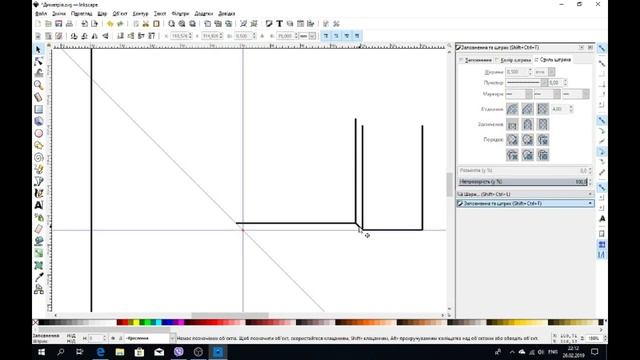The image size is (640, 360).
Task: Toggle round cap button
Action: point(527,124)
